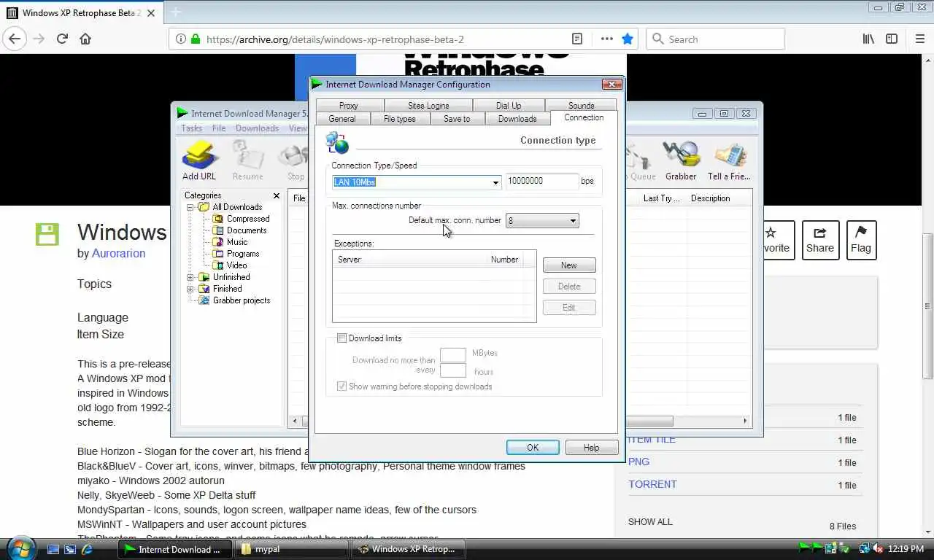Open the Grabber tool in IDM toolbar
This screenshot has height=560, width=934.
point(681,160)
